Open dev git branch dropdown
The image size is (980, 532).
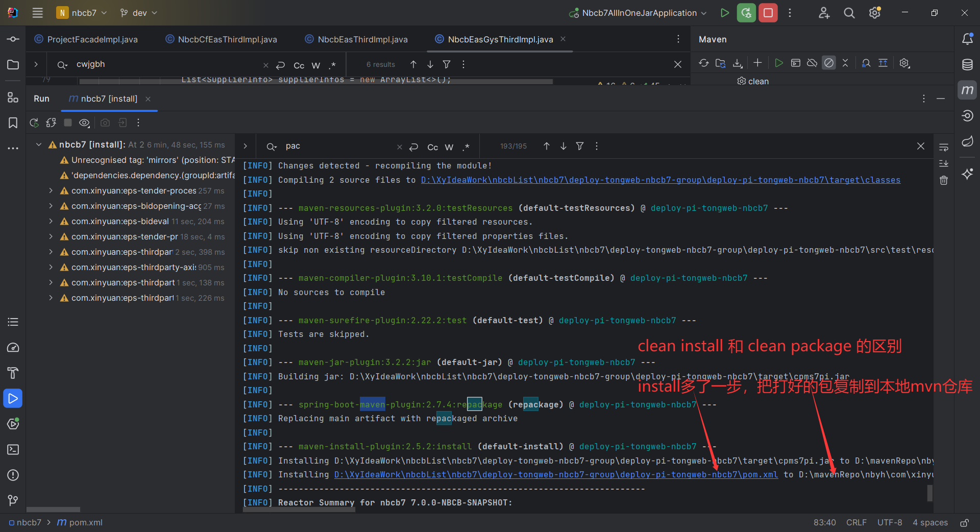tap(139, 13)
